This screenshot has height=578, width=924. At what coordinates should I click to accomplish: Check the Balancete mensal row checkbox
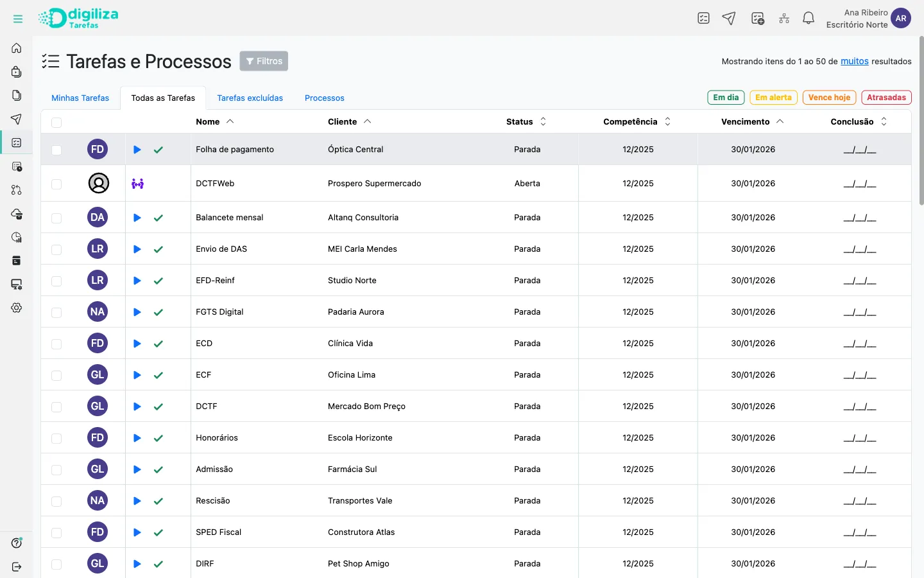56,218
